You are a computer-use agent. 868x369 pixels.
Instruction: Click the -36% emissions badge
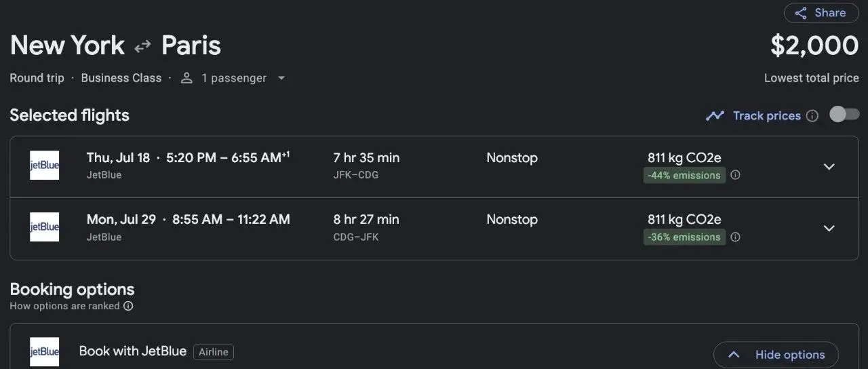pyautogui.click(x=684, y=237)
